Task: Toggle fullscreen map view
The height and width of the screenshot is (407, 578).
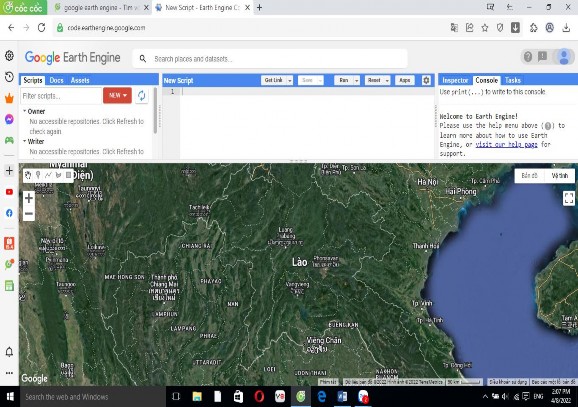Action: pos(569,198)
